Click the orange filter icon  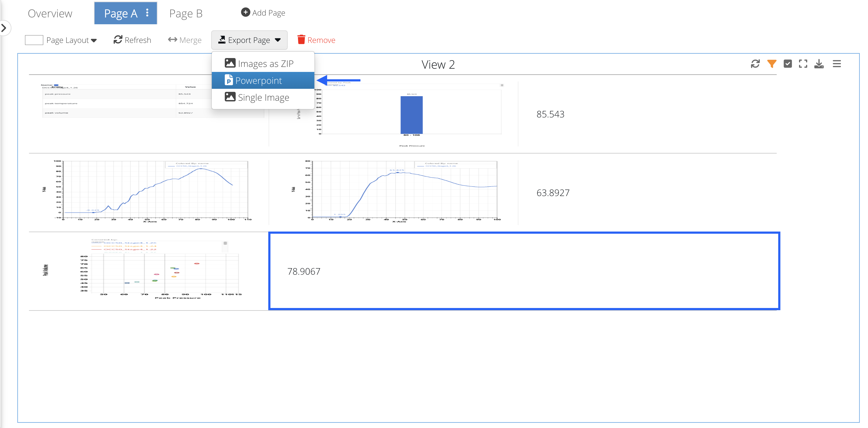pyautogui.click(x=772, y=64)
